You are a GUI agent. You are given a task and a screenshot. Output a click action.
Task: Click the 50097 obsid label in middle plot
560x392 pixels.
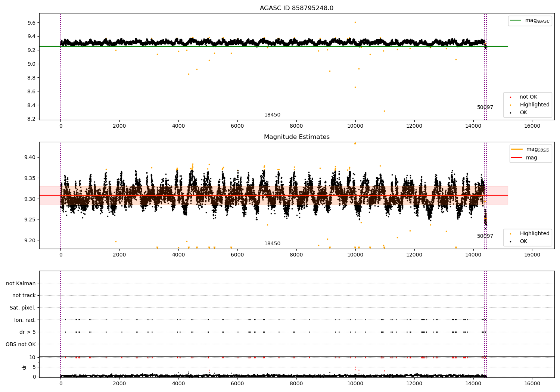coord(485,236)
